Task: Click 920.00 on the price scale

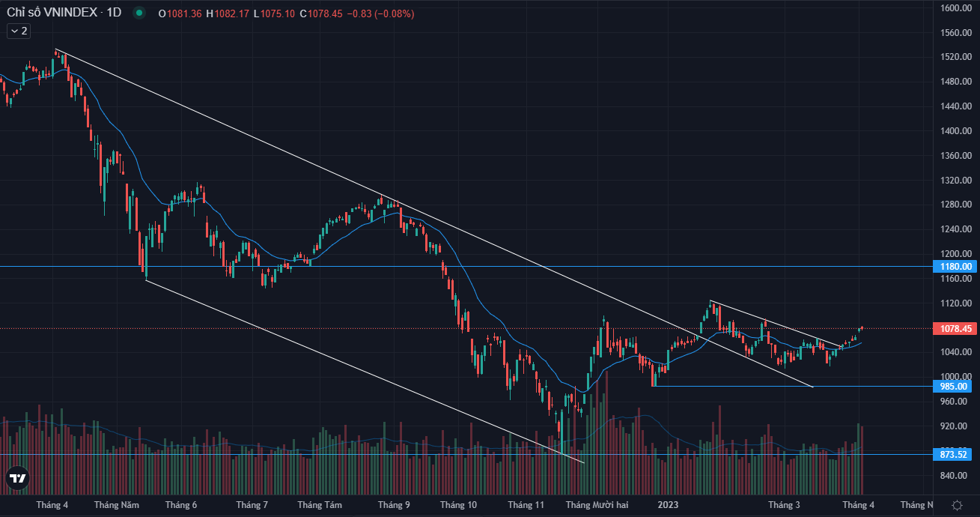Action: (x=955, y=426)
